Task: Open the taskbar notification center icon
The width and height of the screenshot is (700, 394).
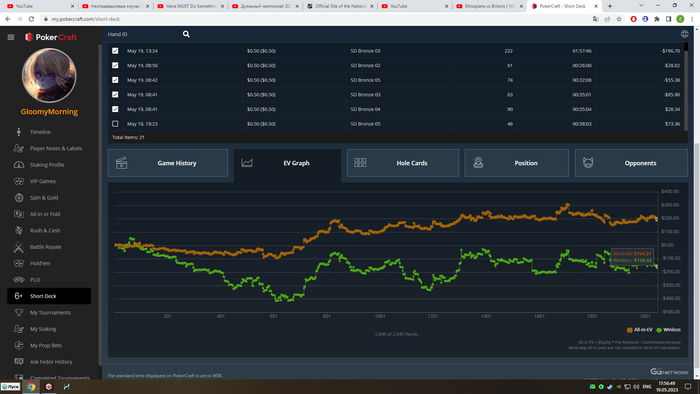Action: point(688,386)
